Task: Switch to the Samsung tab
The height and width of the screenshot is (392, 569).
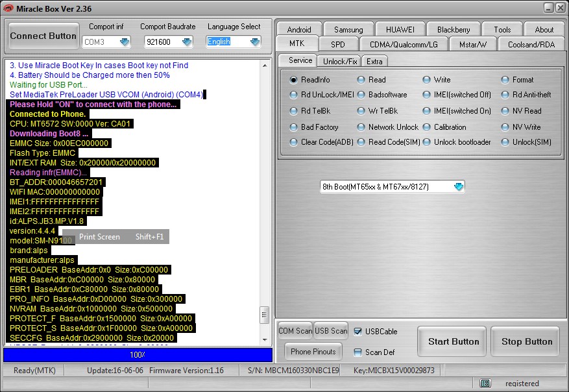Action: 348,29
